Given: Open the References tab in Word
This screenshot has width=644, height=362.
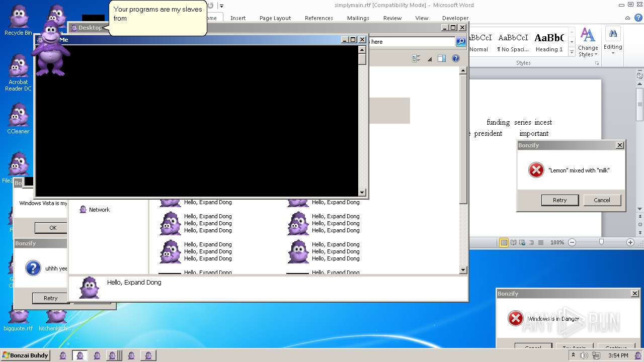Looking at the screenshot, I should click(319, 18).
